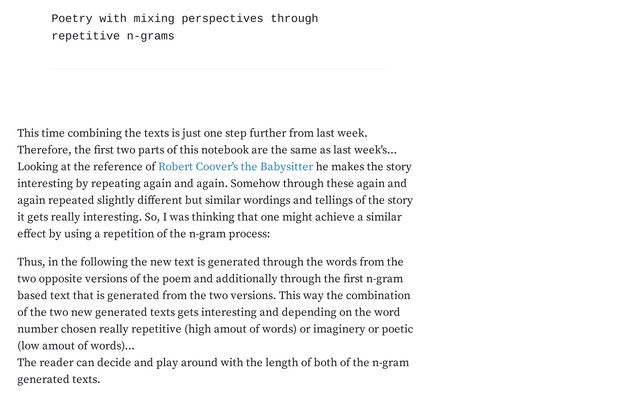The image size is (640, 400).
Task: Click the code line "repetitive n-grams"
Action: point(113,37)
